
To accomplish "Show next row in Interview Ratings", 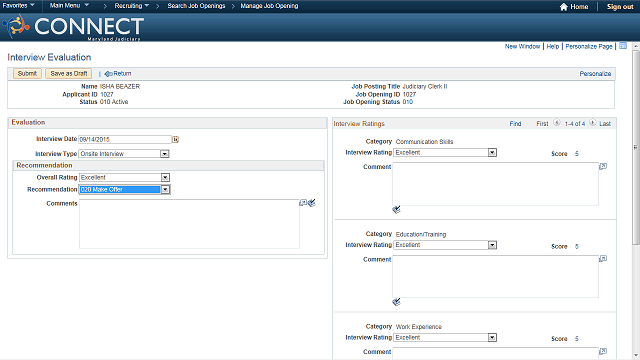I will tap(593, 123).
